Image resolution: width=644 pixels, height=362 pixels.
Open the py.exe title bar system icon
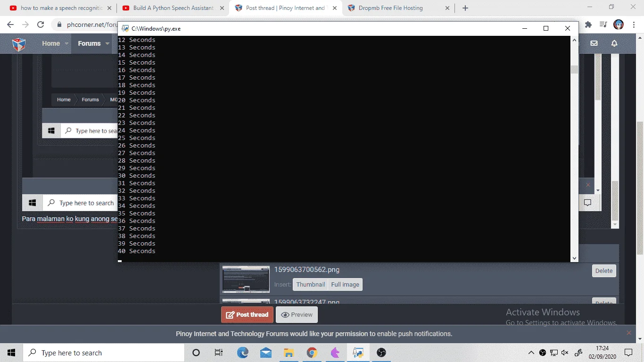click(x=125, y=28)
